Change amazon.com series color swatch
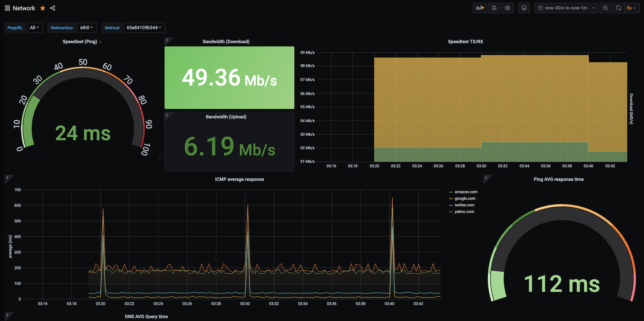Image resolution: width=644 pixels, height=321 pixels. [x=451, y=192]
